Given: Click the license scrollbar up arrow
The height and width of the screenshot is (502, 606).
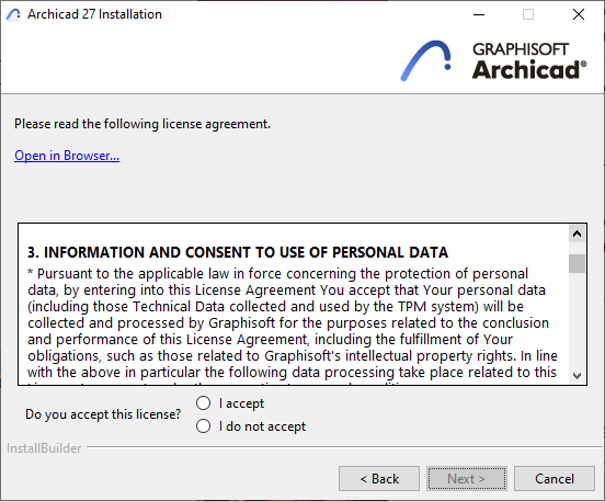Looking at the screenshot, I should tap(577, 234).
